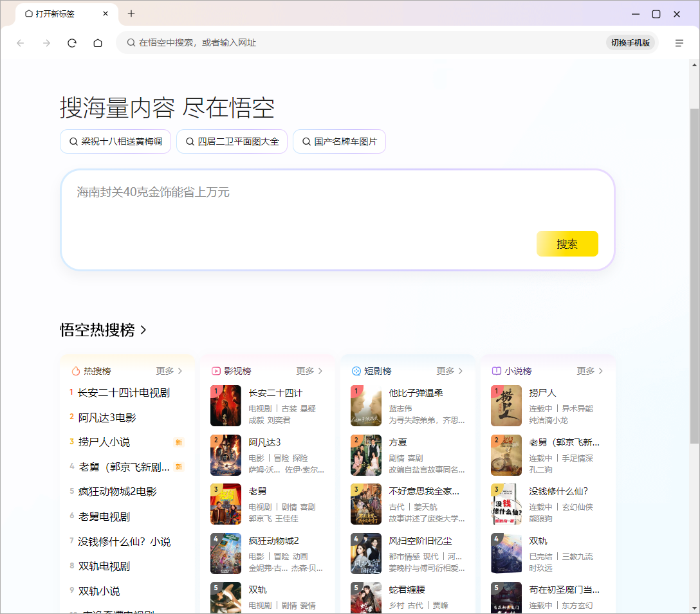Expand 更多 in 短剧榜 section
This screenshot has width=700, height=614.
pyautogui.click(x=450, y=371)
